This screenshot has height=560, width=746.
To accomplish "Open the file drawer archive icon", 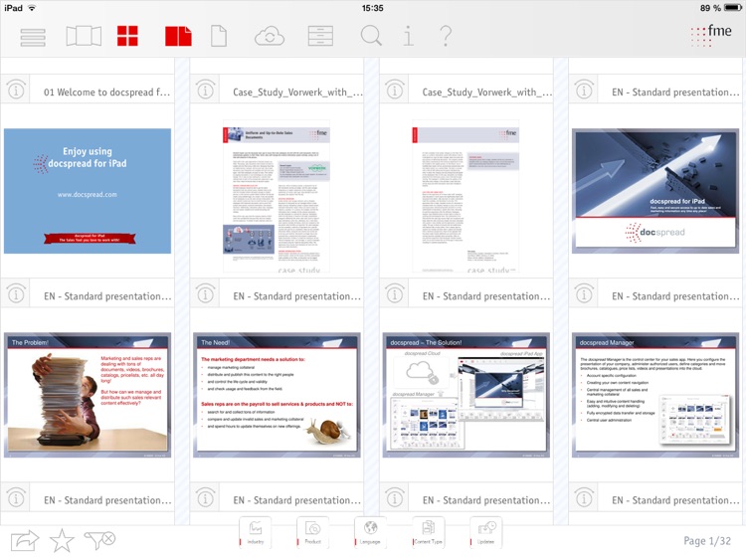I will tap(320, 36).
